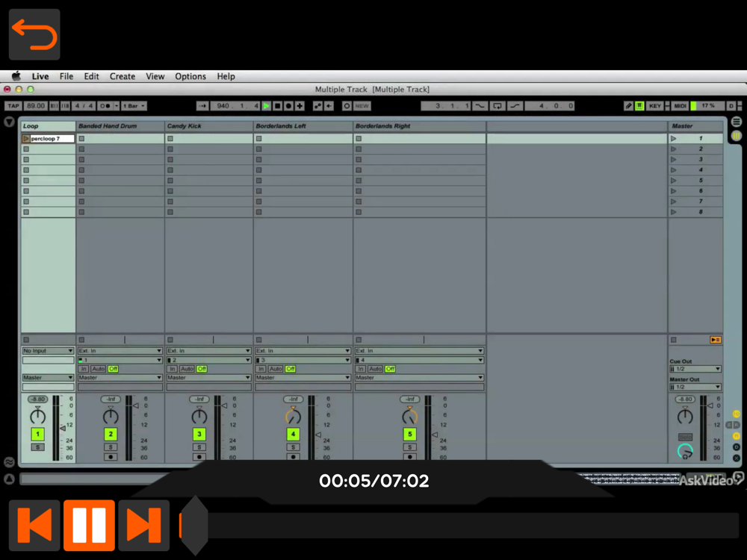Open the Loop track No Input dropdown

click(48, 350)
